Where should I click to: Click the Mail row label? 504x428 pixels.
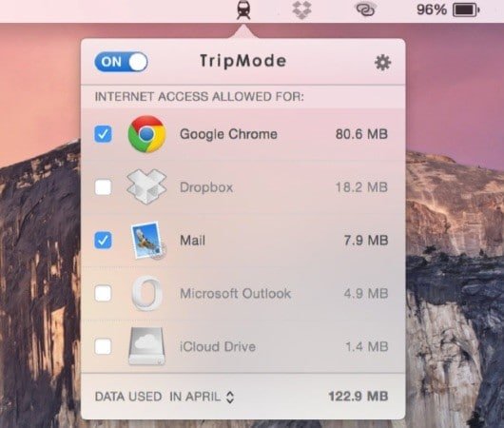[192, 241]
